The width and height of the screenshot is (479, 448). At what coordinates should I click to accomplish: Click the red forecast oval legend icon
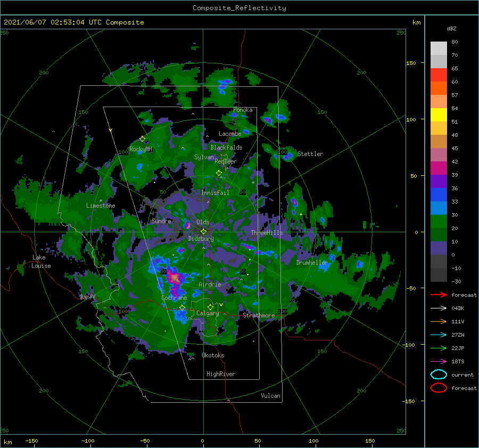(439, 388)
